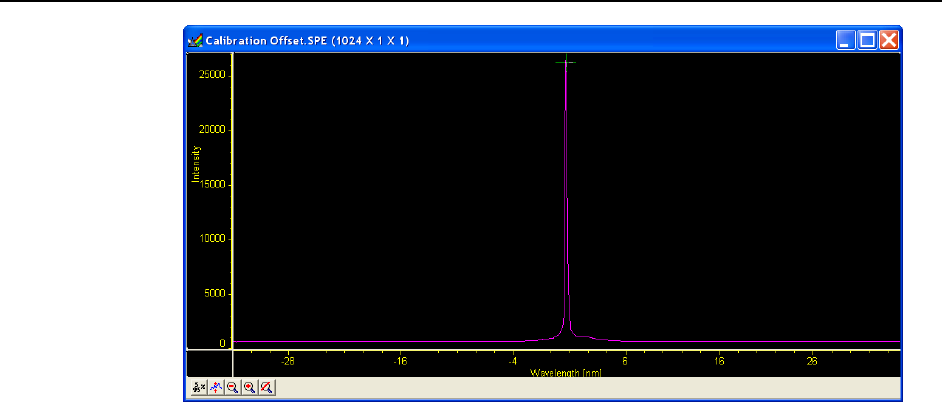The width and height of the screenshot is (942, 402).
Task: Maximize the Calibration Offset.SPE window
Action: click(x=868, y=41)
